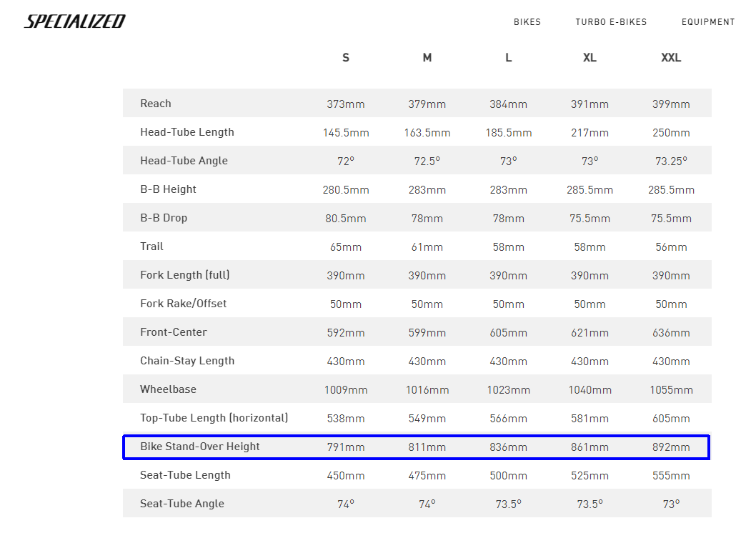
Task: Open the BIKES menu
Action: tap(527, 22)
